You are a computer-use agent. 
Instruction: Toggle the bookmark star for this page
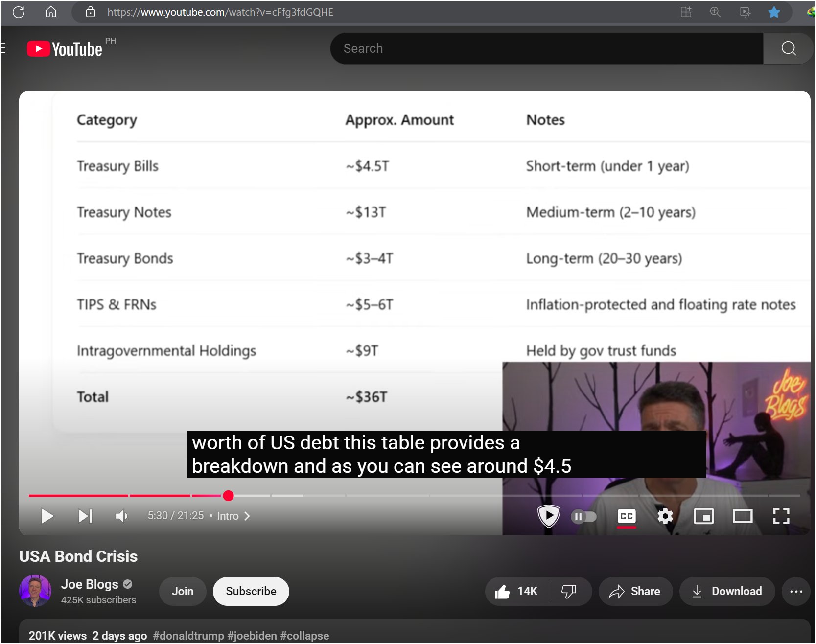coord(774,12)
